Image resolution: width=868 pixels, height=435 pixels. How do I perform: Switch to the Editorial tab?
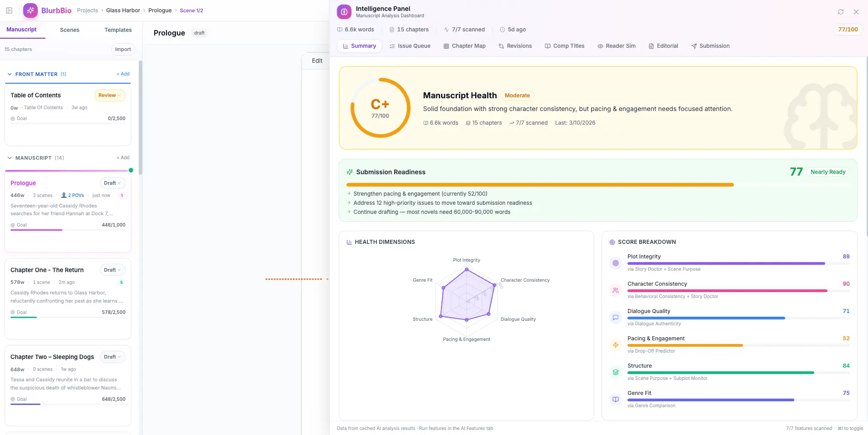point(663,46)
